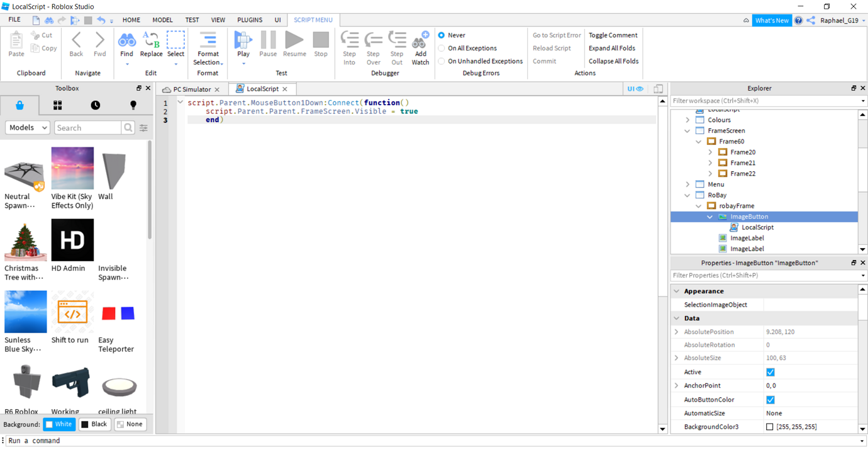Collapse the FrameScreen tree node
Viewport: 868px width, 452px height.
687,131
